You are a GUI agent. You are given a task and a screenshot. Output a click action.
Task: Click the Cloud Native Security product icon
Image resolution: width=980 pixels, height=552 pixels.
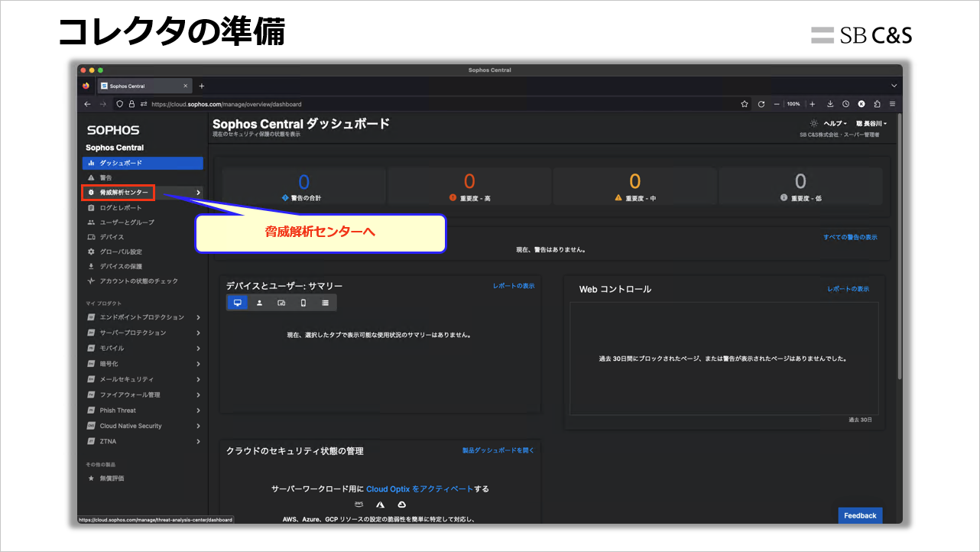click(x=91, y=426)
